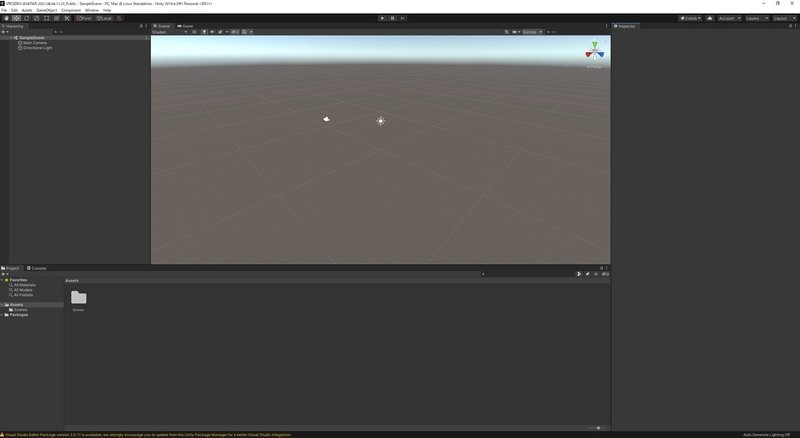Select the Hand tool in toolbar
The width and height of the screenshot is (800, 438).
coord(7,18)
